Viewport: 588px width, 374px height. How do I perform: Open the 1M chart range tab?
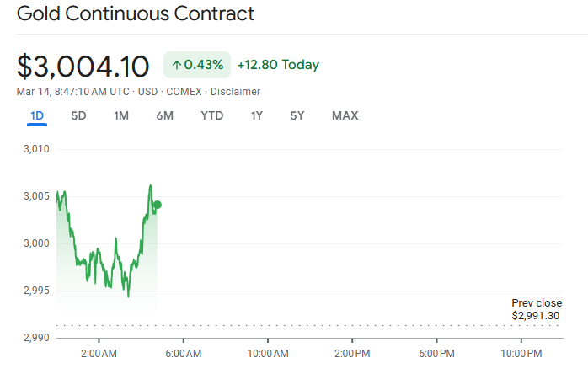pos(121,115)
